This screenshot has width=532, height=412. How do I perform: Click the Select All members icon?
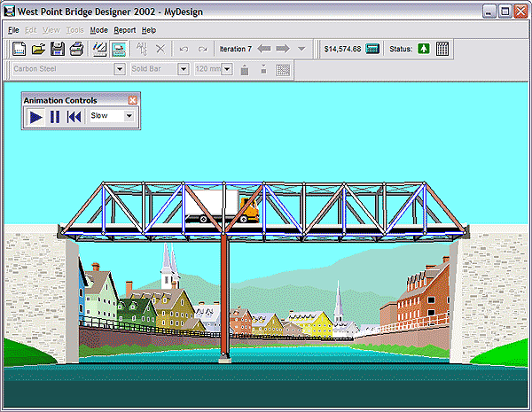point(142,49)
